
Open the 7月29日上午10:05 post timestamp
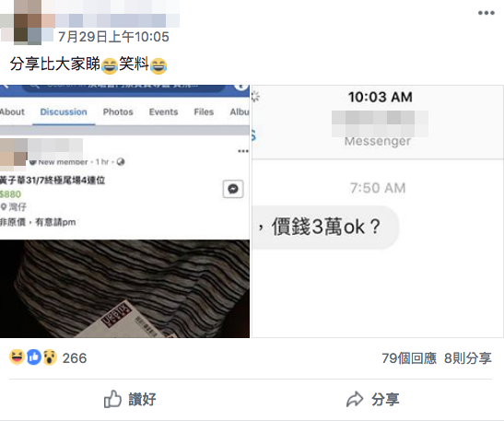[113, 37]
